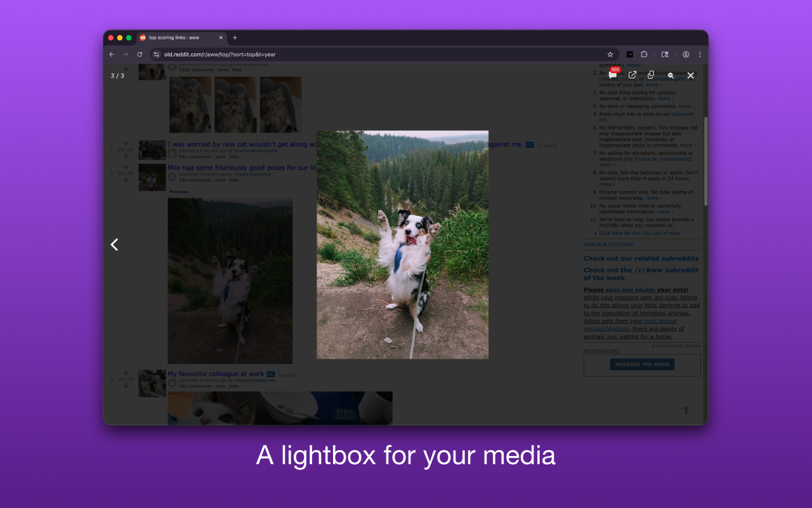Expand 'more' for rule 9 on original content
The image size is (812, 508).
coord(653,198)
